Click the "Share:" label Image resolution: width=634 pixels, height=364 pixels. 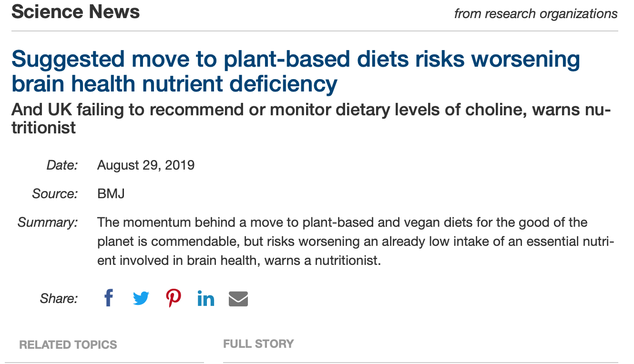tap(59, 299)
